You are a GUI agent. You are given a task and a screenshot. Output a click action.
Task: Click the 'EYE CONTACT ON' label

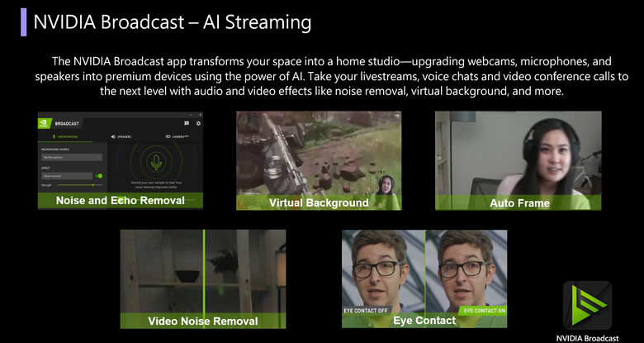484,311
